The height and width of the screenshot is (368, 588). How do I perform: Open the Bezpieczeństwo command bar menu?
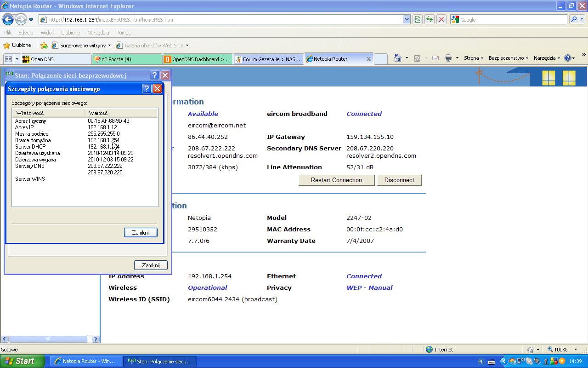(x=508, y=58)
